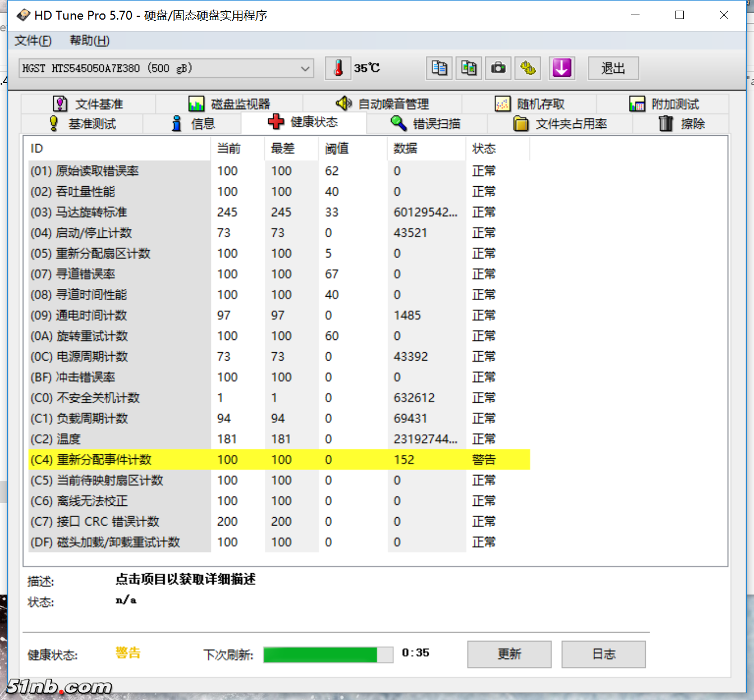The image size is (754, 700).
Task: Expand the HGST drive selection dropdown
Action: pos(305,68)
